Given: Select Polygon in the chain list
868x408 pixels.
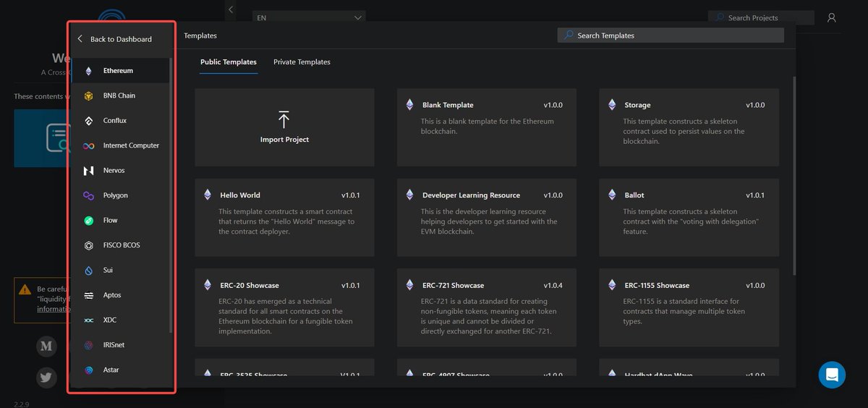Looking at the screenshot, I should point(120,195).
